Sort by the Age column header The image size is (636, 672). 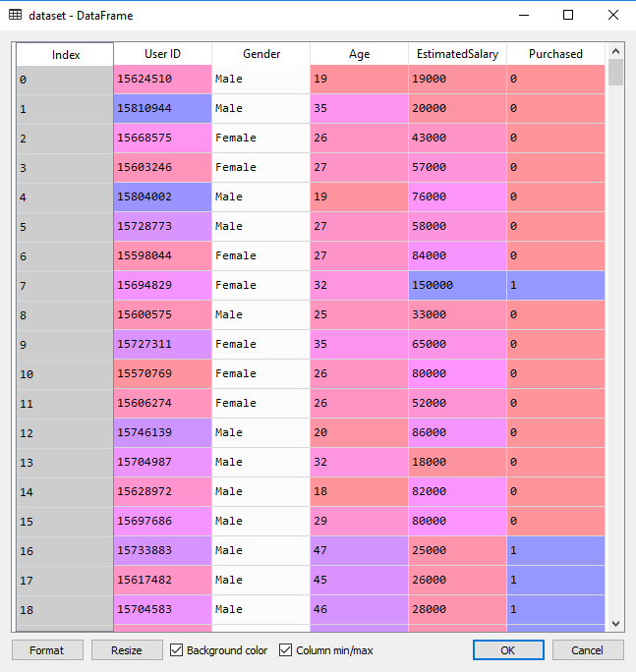[x=359, y=54]
